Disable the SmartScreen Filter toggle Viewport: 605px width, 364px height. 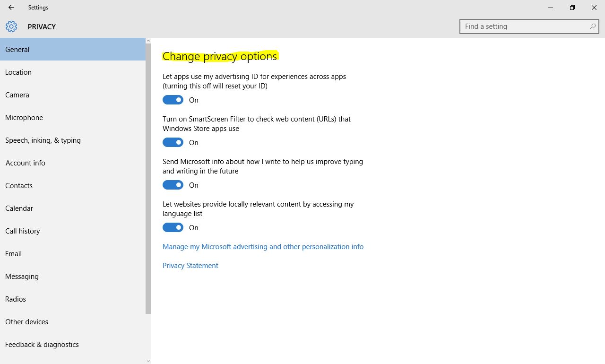pyautogui.click(x=173, y=142)
